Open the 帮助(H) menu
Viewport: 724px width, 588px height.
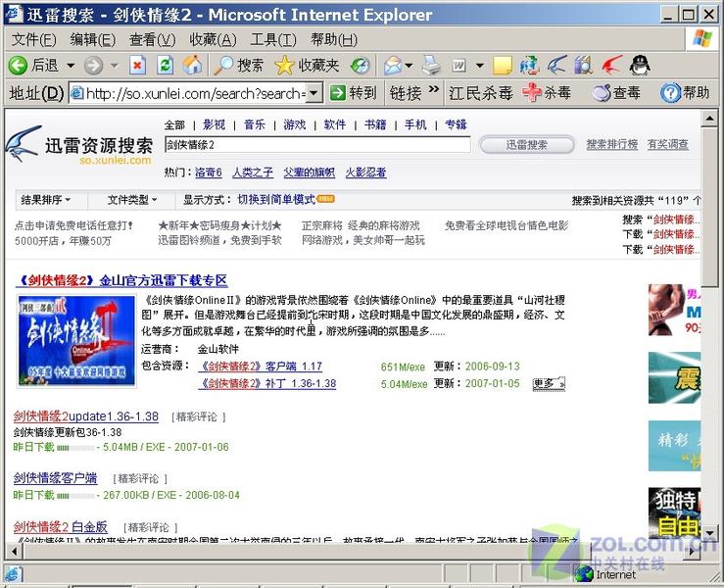point(334,40)
